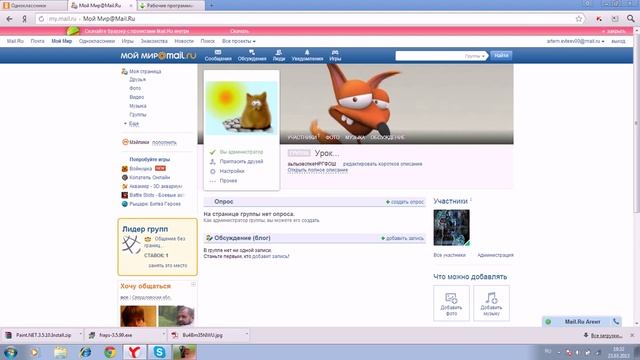
Task: Open Войнушка game link
Action: tap(140, 169)
